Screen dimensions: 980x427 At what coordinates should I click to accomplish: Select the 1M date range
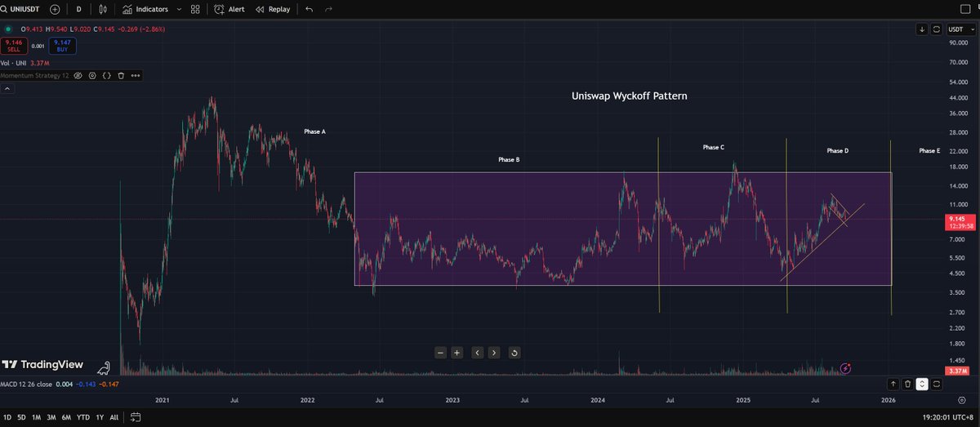coord(37,417)
